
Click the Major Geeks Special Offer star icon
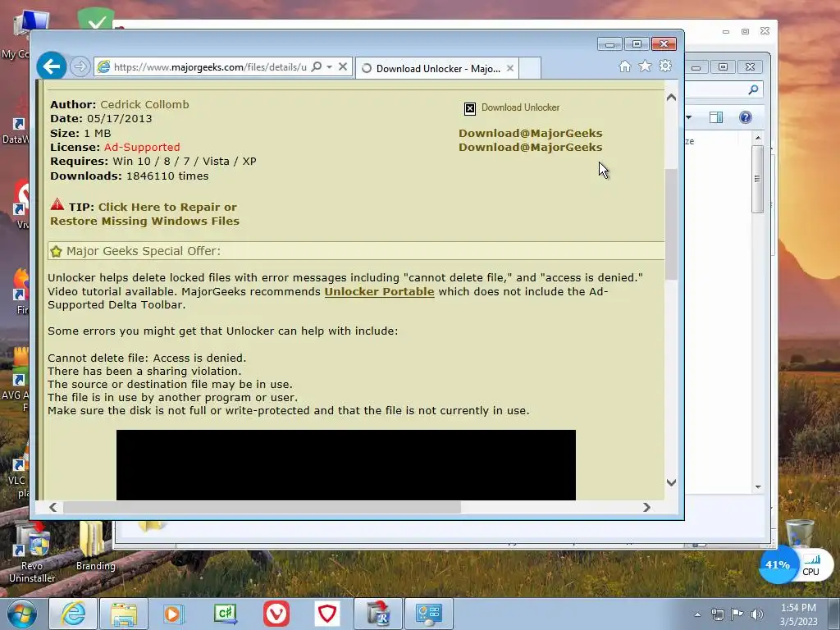tap(57, 251)
